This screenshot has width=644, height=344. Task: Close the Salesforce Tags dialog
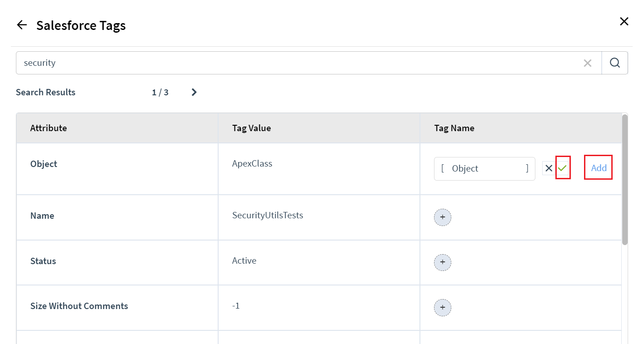(x=624, y=21)
